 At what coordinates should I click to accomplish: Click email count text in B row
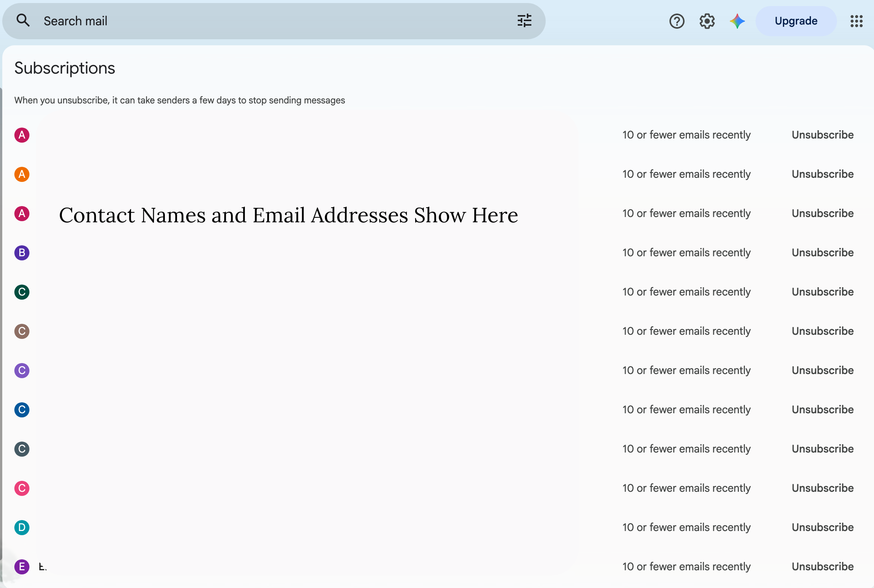[686, 252]
